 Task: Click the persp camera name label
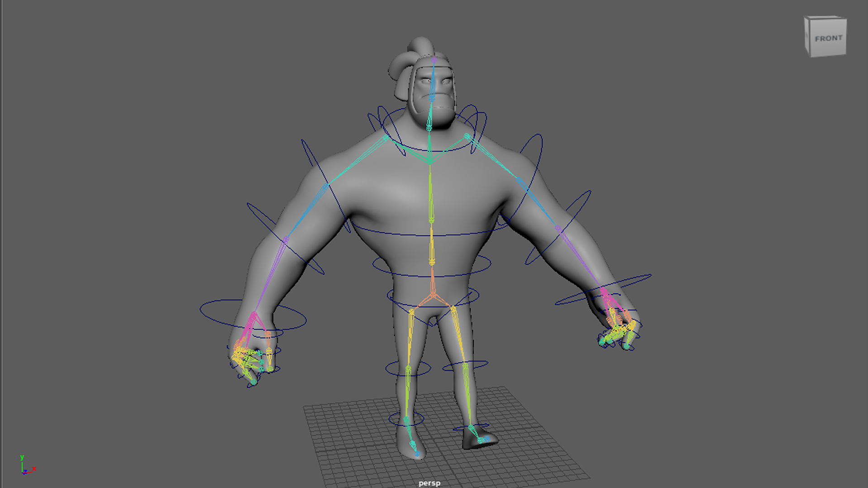point(429,483)
